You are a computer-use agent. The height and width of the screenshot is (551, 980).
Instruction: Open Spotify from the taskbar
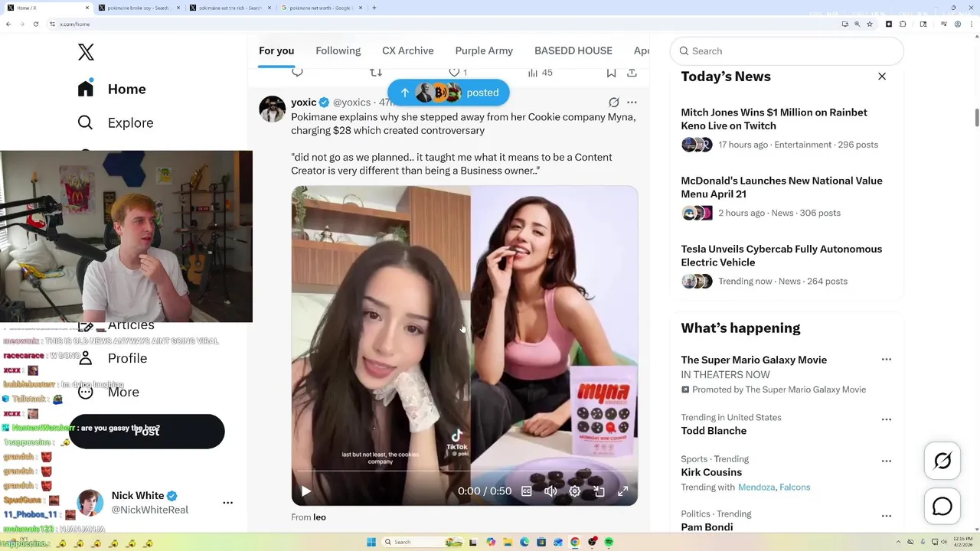click(609, 542)
